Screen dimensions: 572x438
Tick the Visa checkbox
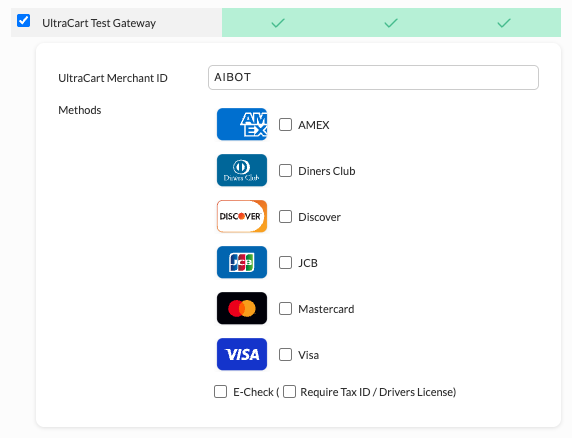click(285, 354)
